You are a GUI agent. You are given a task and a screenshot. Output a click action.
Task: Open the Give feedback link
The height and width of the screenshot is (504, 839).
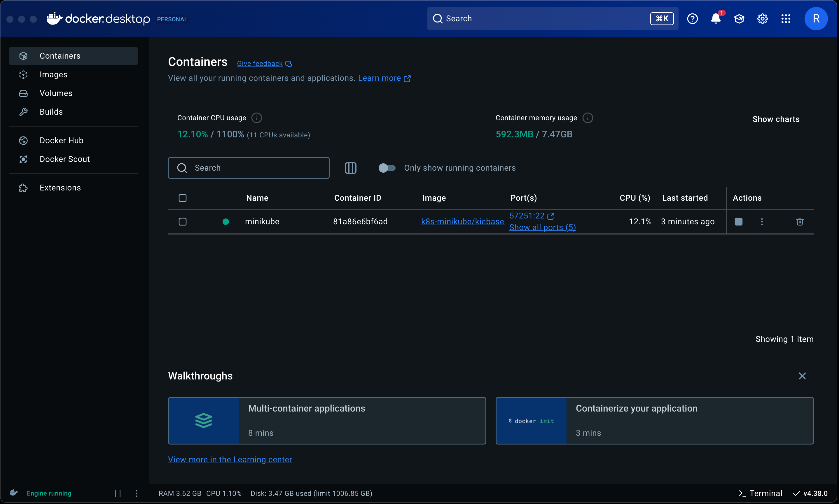click(x=264, y=64)
